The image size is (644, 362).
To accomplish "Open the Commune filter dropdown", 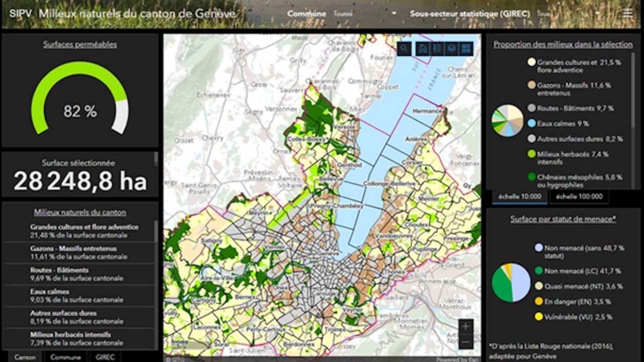I will pos(365,14).
